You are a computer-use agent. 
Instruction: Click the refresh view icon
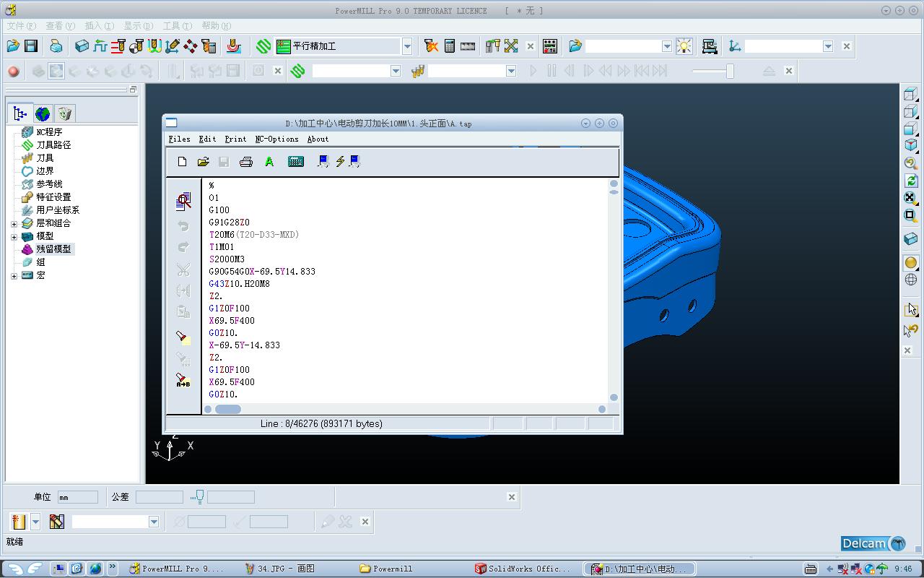coord(911,181)
